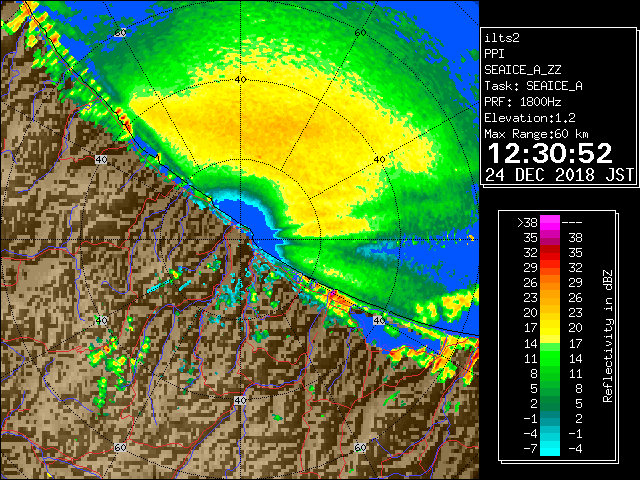Click the '40' ring label over the yellow echo
Viewport: 640px width, 480px height.
[x=380, y=160]
